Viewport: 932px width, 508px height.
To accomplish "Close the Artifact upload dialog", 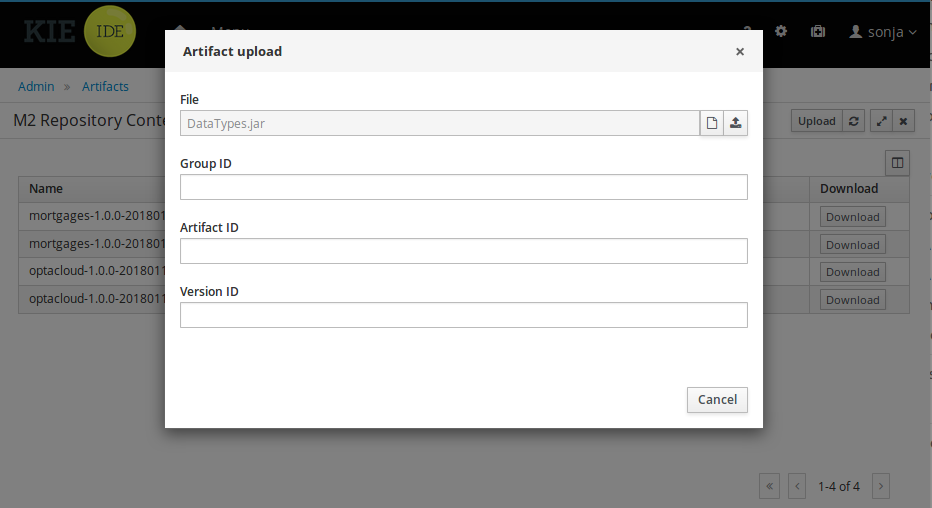I will click(x=740, y=52).
